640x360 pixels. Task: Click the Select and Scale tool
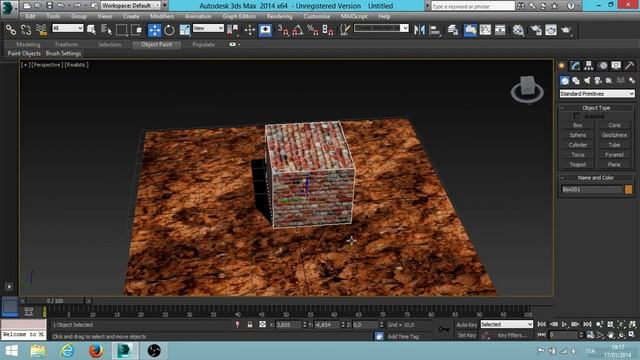184,30
